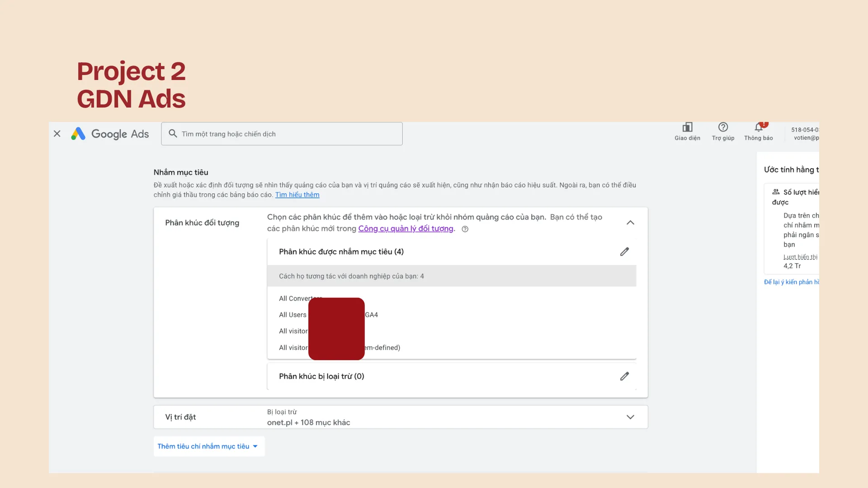Edit excluded segments with the pencil icon
The height and width of the screenshot is (488, 868).
click(624, 376)
